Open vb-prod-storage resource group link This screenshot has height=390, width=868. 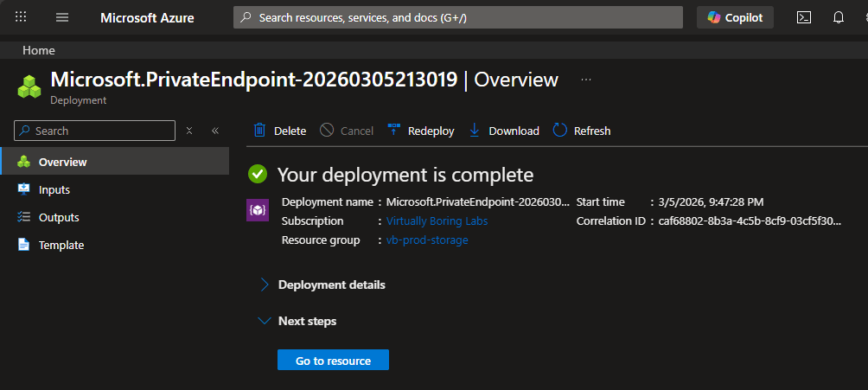(427, 240)
